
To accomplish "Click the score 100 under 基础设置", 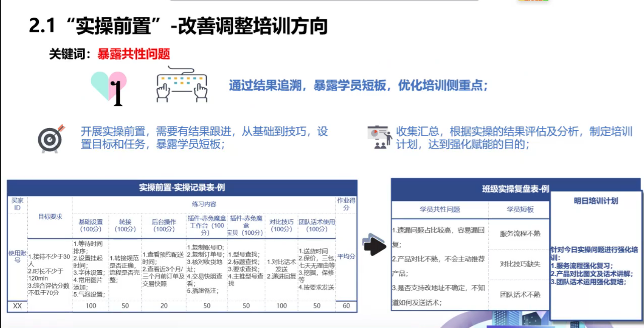I will [91, 306].
